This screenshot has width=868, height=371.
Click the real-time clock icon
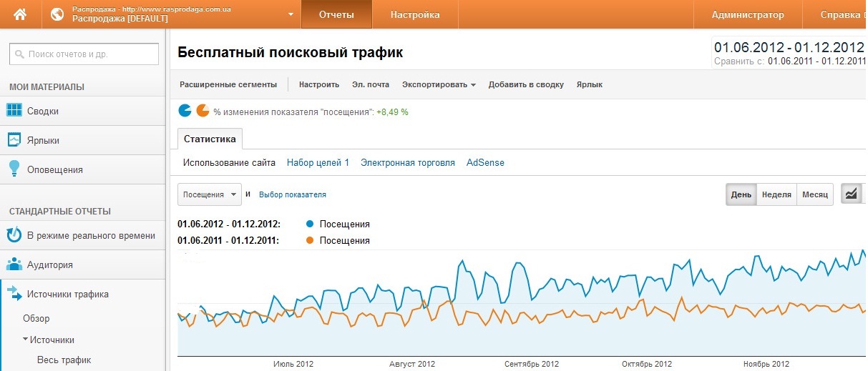14,235
